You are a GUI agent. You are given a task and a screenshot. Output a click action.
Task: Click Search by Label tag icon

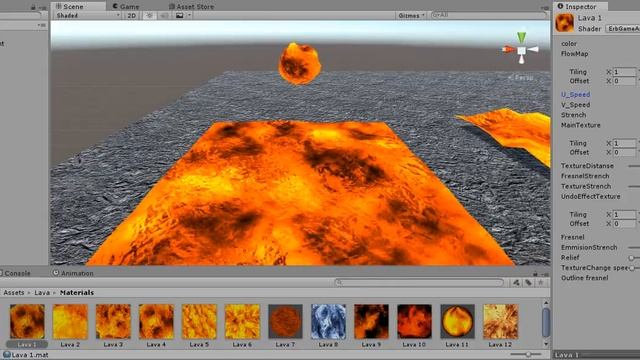click(529, 282)
